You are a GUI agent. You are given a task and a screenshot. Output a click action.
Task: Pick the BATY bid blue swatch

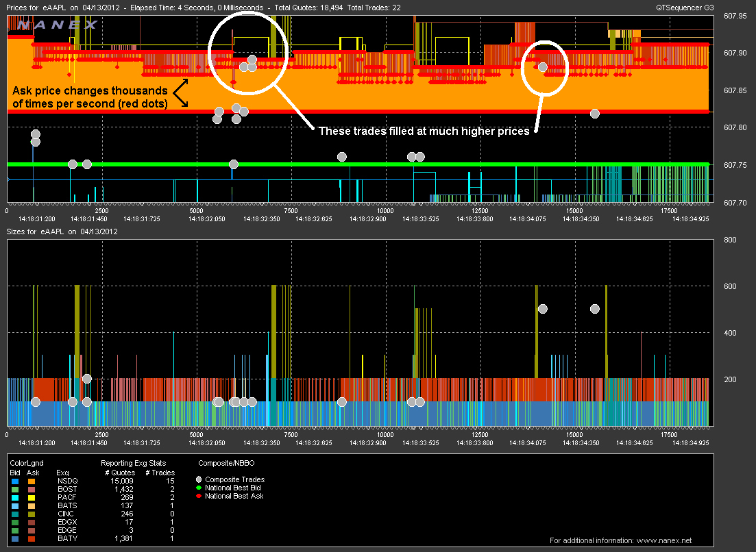15,538
